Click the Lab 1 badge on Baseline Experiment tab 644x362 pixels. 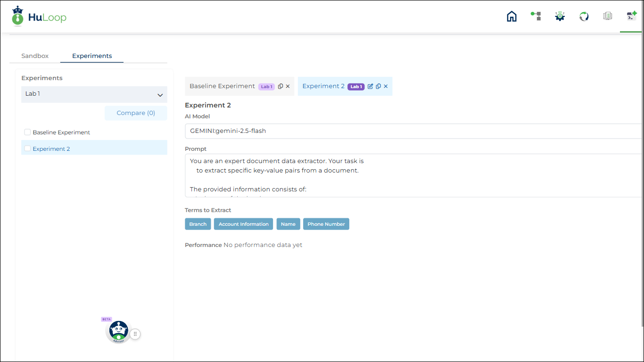(266, 87)
